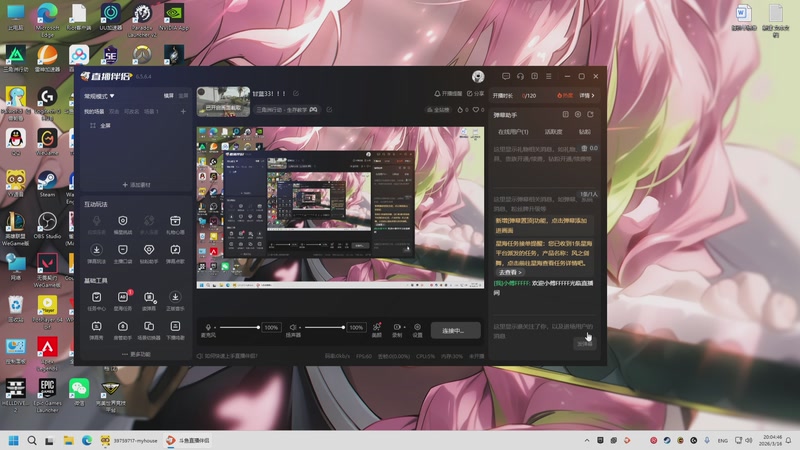Open 美颜 beauty filter settings
This screenshot has width=800, height=450.
click(x=377, y=330)
